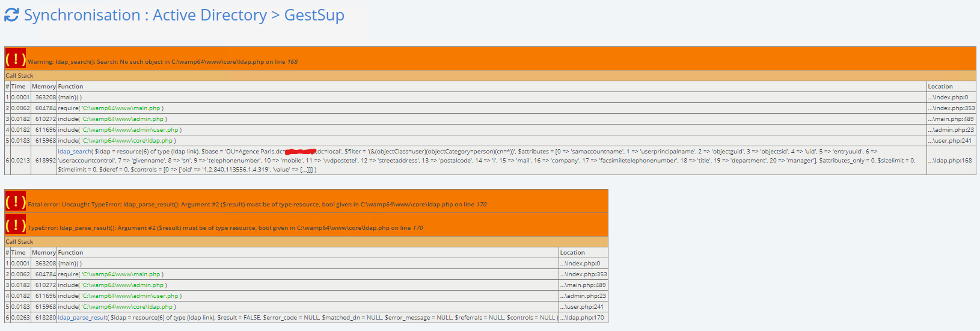
Task: Click the memory cell 618992
Action: [44, 161]
